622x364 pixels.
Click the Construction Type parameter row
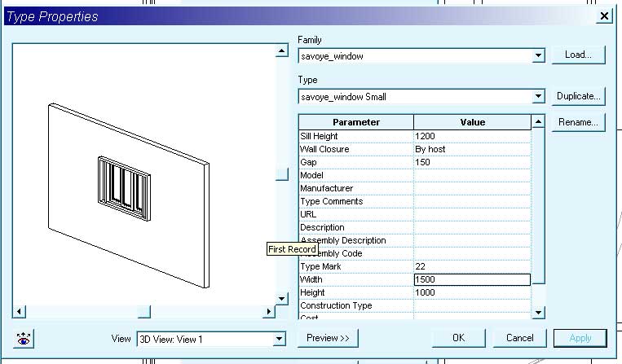point(415,305)
